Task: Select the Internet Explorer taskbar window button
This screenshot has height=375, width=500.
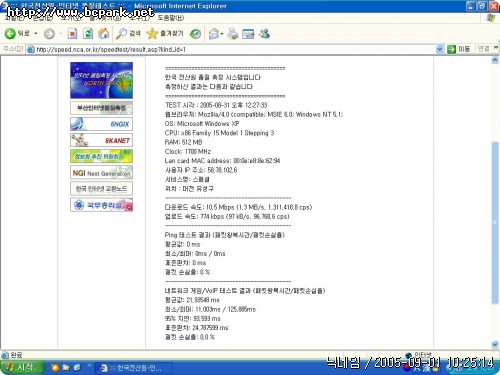Action: pyautogui.click(x=133, y=368)
